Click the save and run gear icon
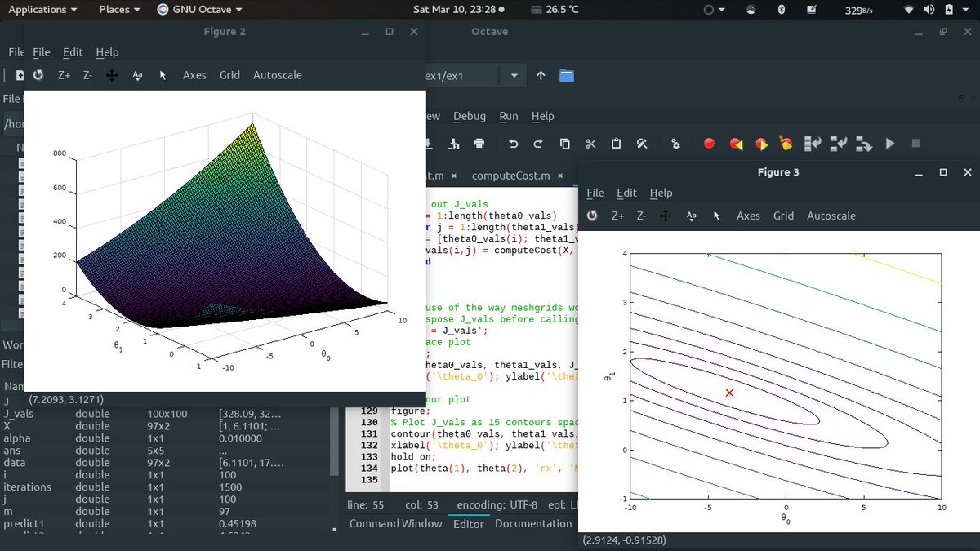980x551 pixels. (x=675, y=144)
